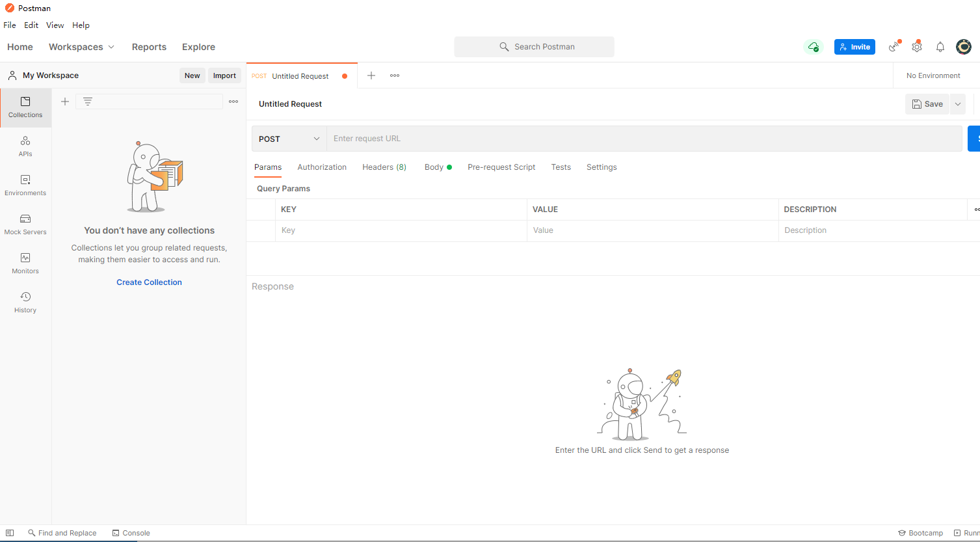Image resolution: width=980 pixels, height=542 pixels.
Task: Open the History sidebar panel
Action: 25,303
